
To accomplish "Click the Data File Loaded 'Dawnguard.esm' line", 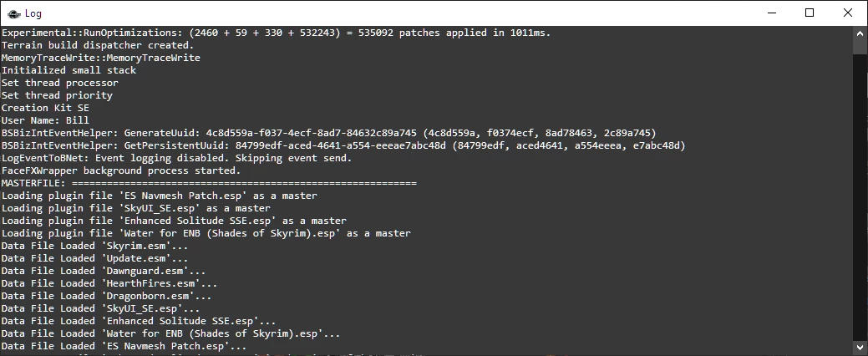I will click(x=104, y=271).
